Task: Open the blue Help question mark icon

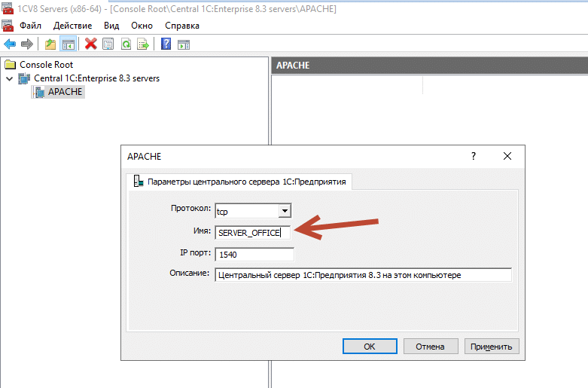Action: click(x=166, y=44)
